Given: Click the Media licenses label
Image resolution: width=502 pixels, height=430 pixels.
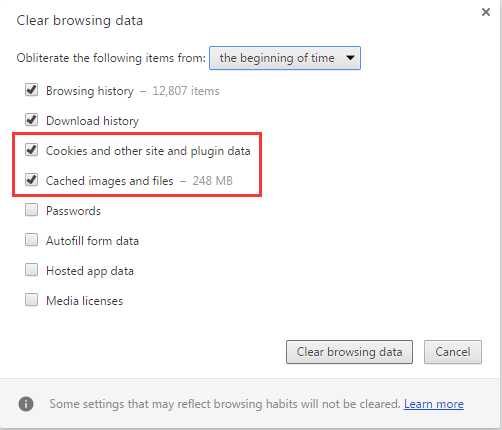Looking at the screenshot, I should tap(85, 301).
